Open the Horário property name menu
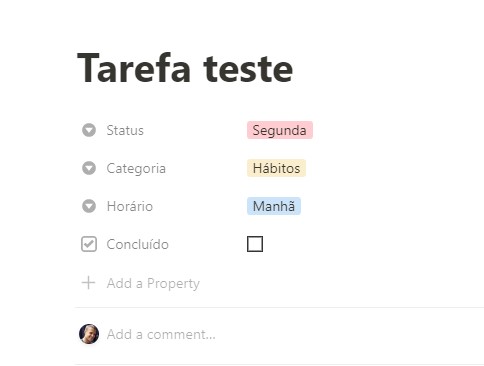484x366 pixels. 130,206
